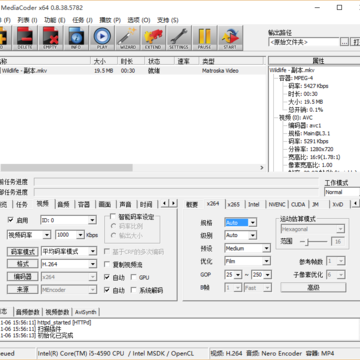Viewport: 360px width, 360px height.
Task: Click the output path browse "..." button
Action: tap(344, 42)
